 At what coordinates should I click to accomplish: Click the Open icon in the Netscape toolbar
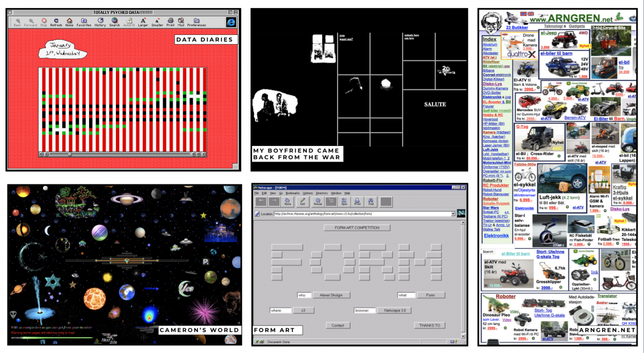[x=344, y=202]
